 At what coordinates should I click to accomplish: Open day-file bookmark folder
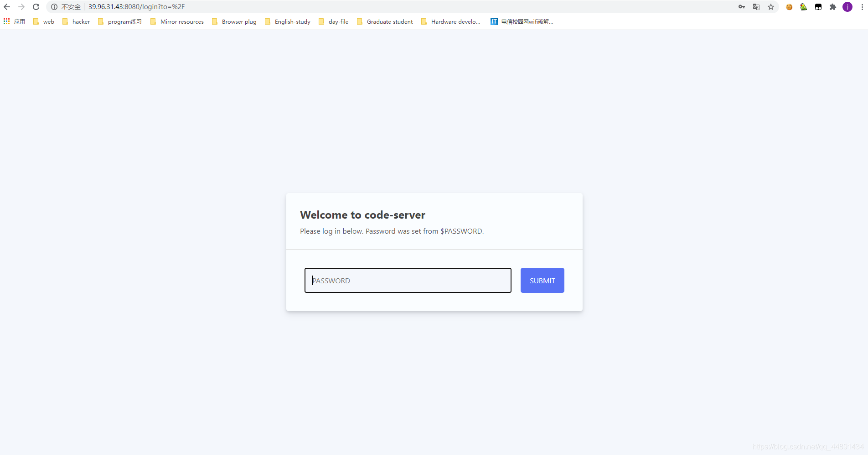tap(334, 21)
